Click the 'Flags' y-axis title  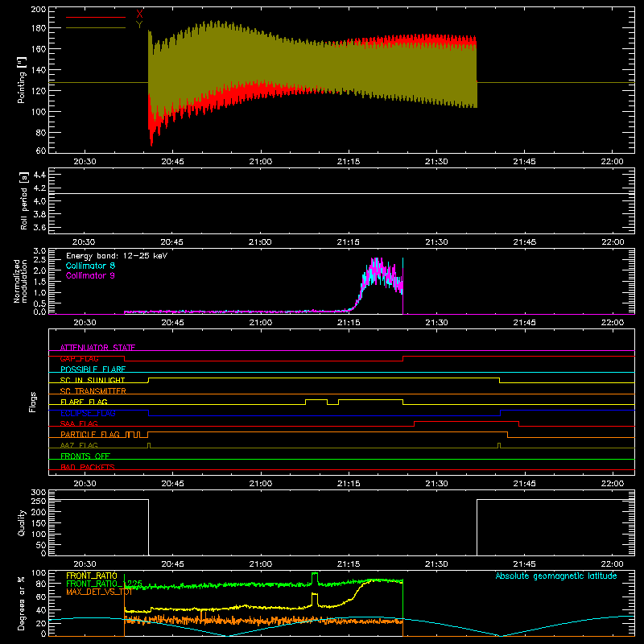pyautogui.click(x=33, y=402)
